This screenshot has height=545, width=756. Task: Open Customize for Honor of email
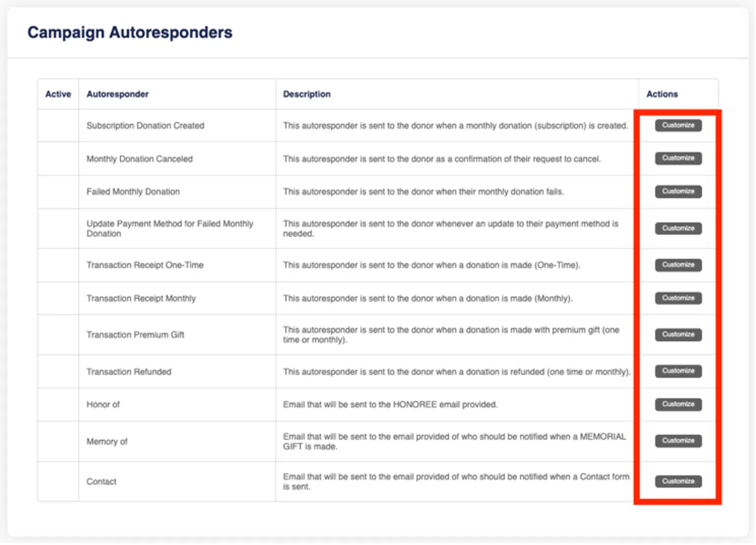pyautogui.click(x=678, y=404)
